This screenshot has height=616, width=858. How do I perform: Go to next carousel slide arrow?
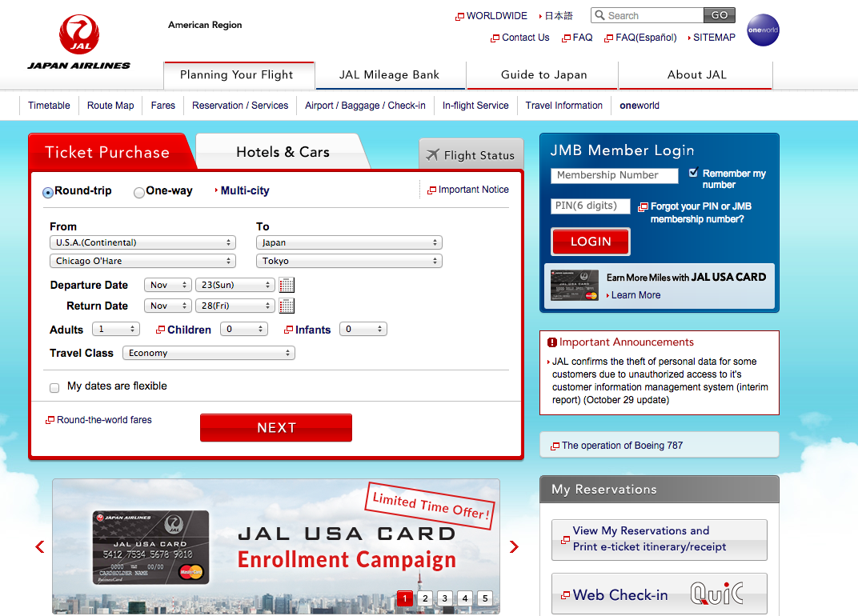pyautogui.click(x=513, y=546)
